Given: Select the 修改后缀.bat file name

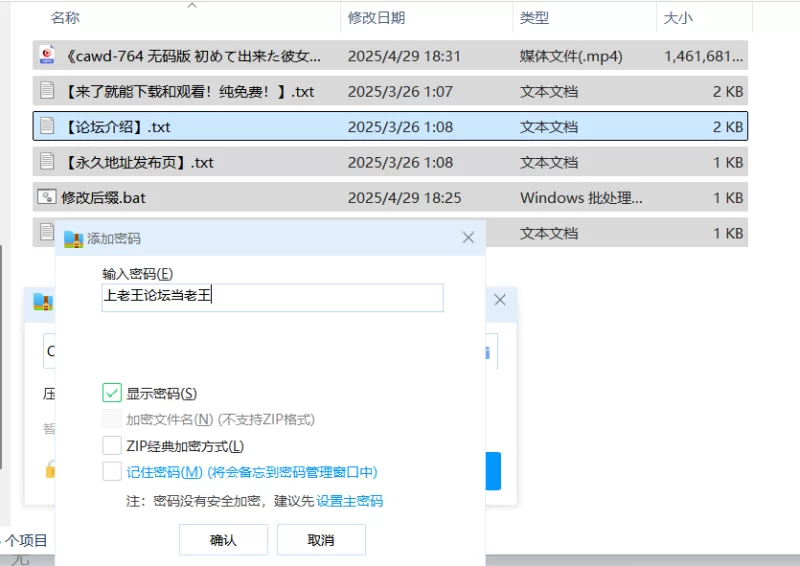Looking at the screenshot, I should click(x=103, y=198).
